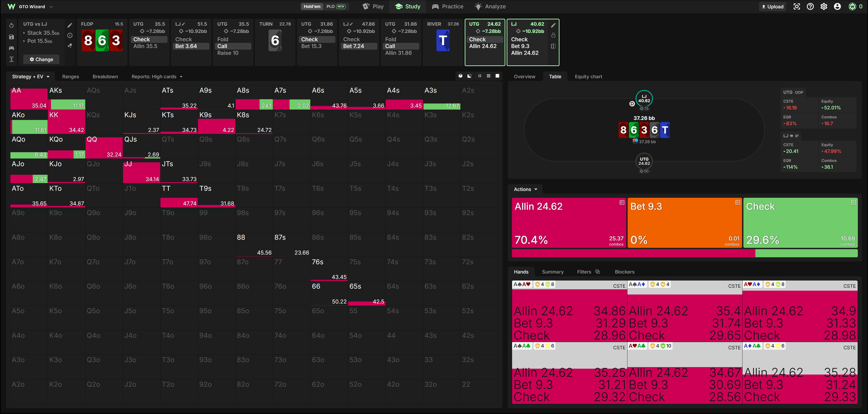Click the three-dots bubbles icon below info icon
The width and height of the screenshot is (868, 414).
pyautogui.click(x=70, y=46)
